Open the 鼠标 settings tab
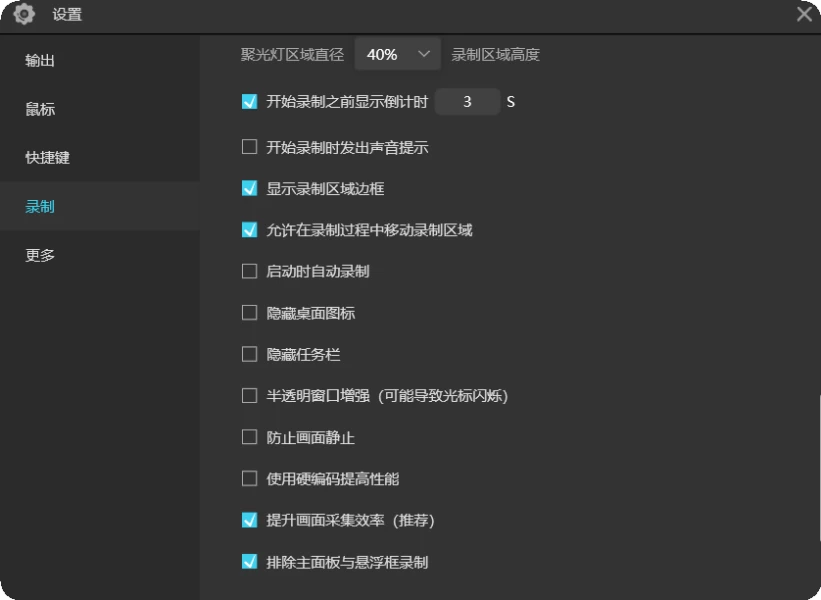The image size is (821, 600). [40, 109]
